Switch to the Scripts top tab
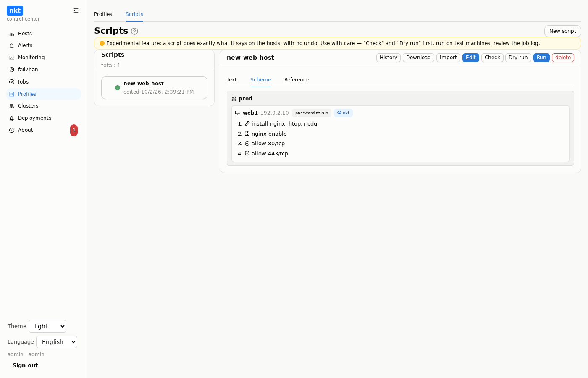The height and width of the screenshot is (378, 588). pyautogui.click(x=134, y=14)
